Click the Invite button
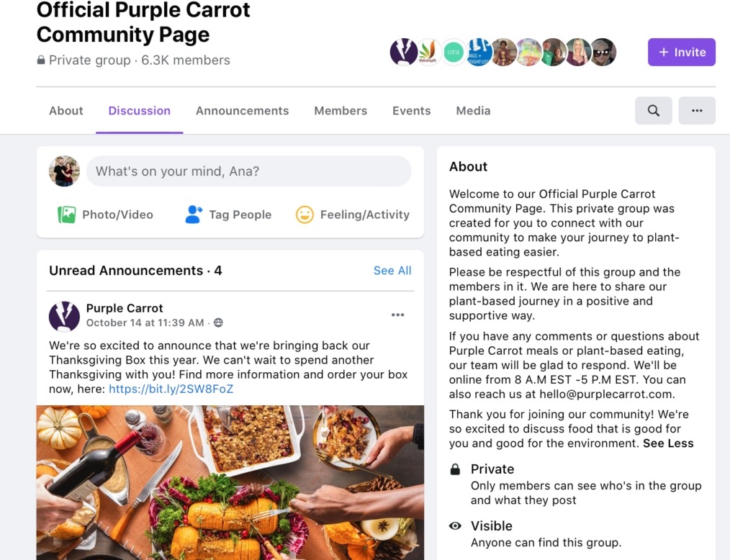Image resolution: width=730 pixels, height=560 pixels. [682, 52]
